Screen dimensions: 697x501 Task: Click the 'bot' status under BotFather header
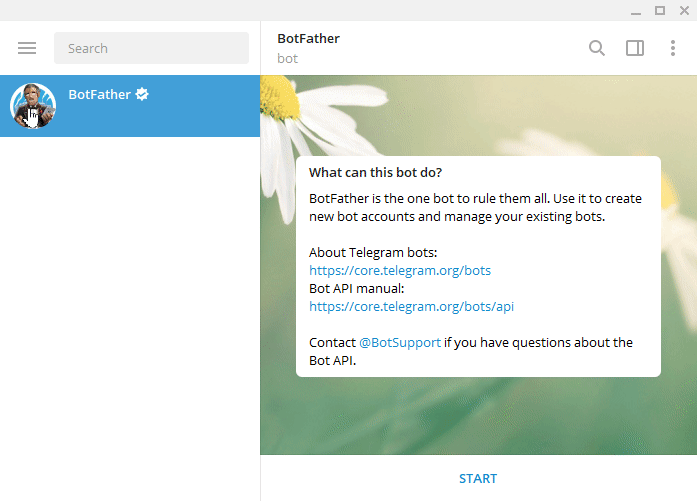click(287, 59)
